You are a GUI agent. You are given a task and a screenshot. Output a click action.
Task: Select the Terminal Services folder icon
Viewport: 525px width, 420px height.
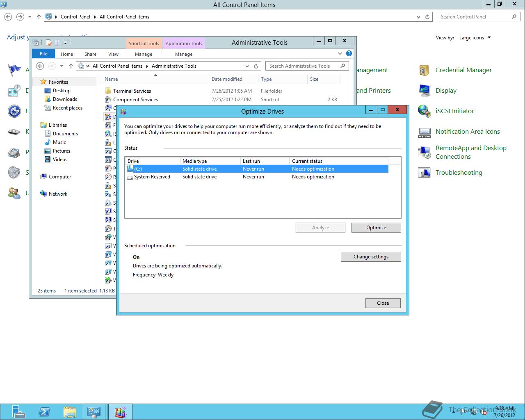pos(108,91)
